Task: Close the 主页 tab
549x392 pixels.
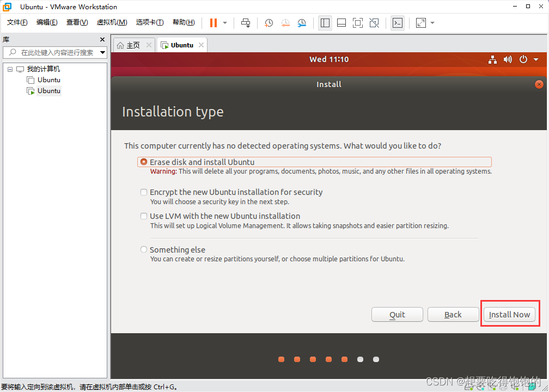Action: point(149,45)
